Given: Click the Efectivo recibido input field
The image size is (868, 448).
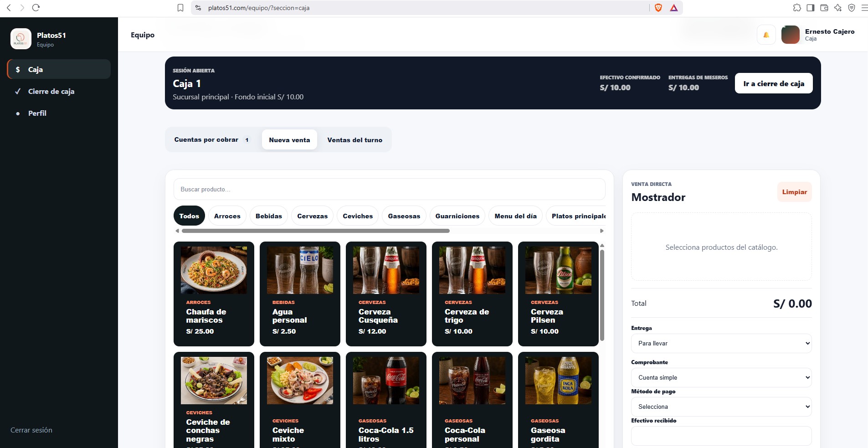Looking at the screenshot, I should pyautogui.click(x=721, y=436).
